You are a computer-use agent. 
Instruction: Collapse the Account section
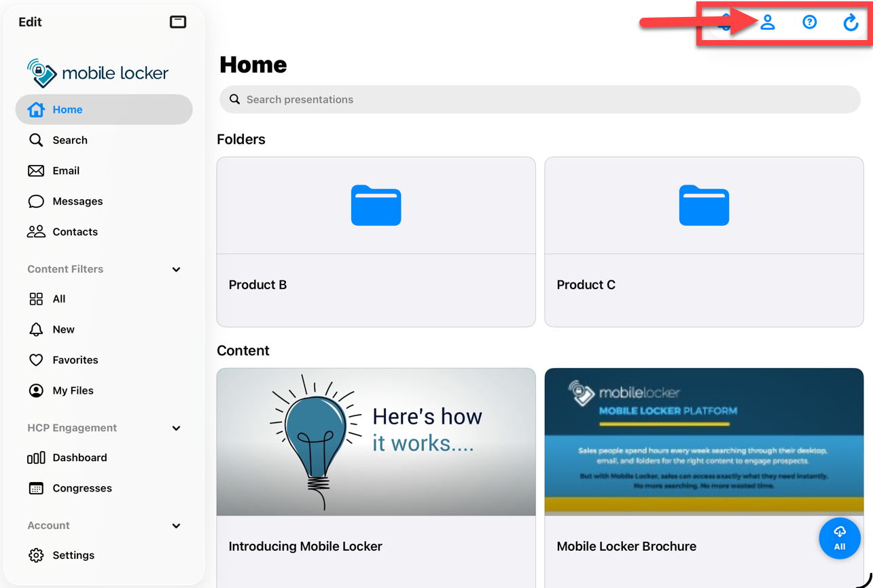177,526
